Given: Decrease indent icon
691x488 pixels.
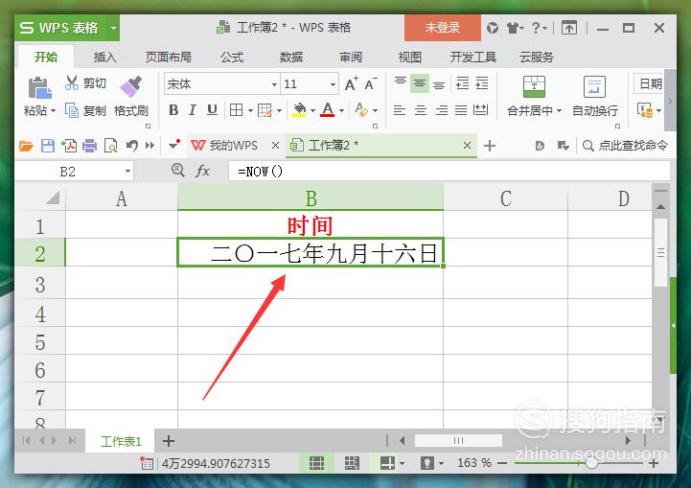Looking at the screenshot, I should (463, 83).
